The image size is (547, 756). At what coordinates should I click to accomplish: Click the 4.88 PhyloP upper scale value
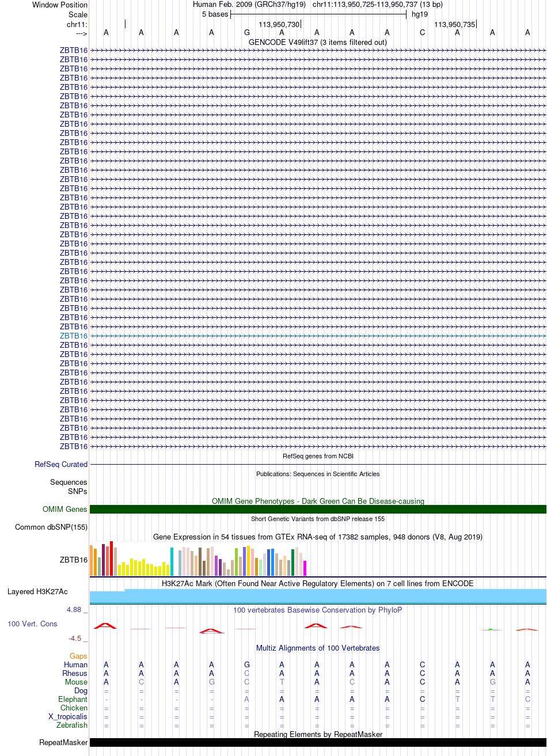click(74, 609)
